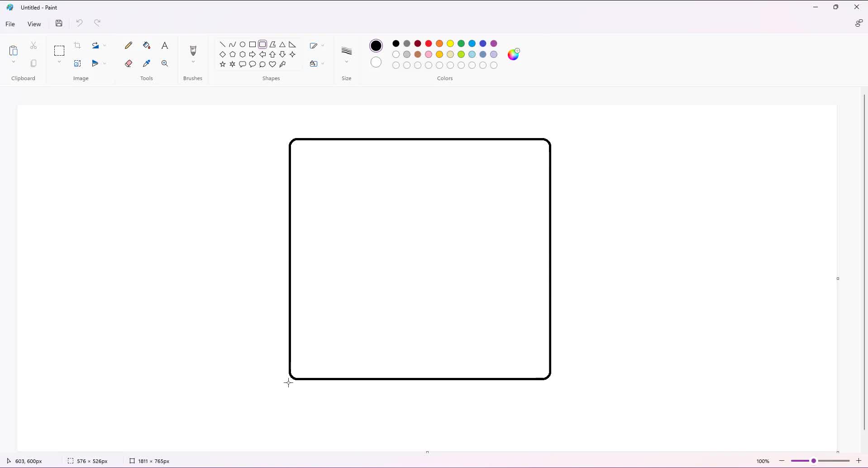Pick the red color swatch
The height and width of the screenshot is (468, 868).
pos(429,43)
